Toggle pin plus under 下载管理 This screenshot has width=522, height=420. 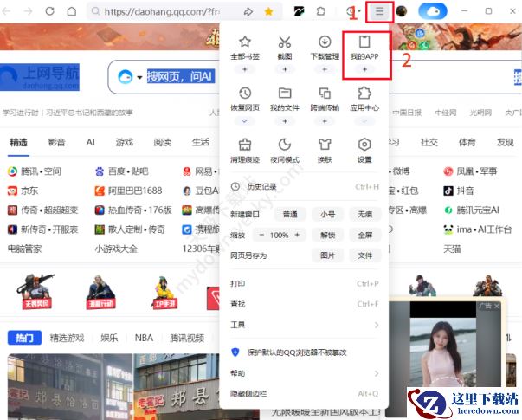[x=325, y=69]
